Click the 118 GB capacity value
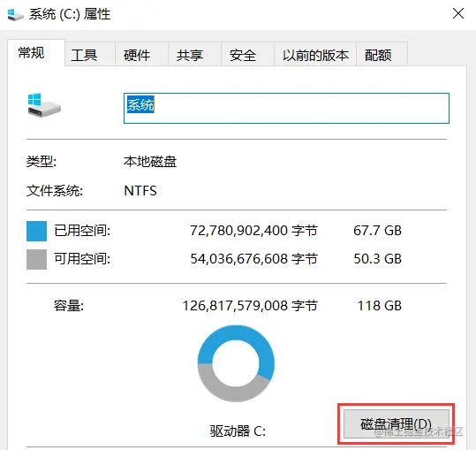The image size is (476, 450). pyautogui.click(x=380, y=306)
